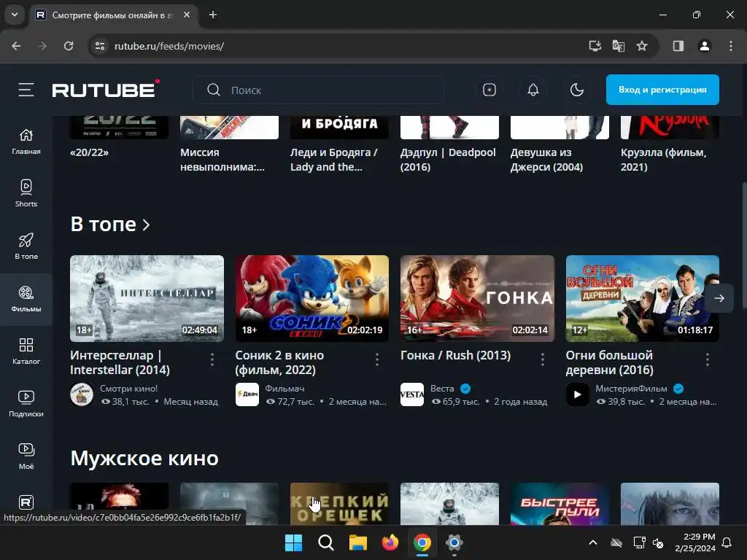Open Shorts in the sidebar

(26, 194)
